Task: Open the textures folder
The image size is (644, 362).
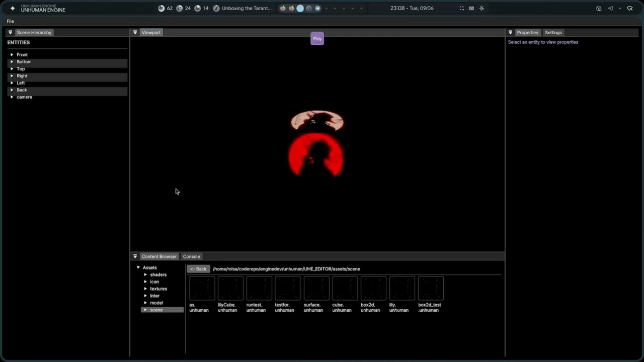Action: (158, 289)
